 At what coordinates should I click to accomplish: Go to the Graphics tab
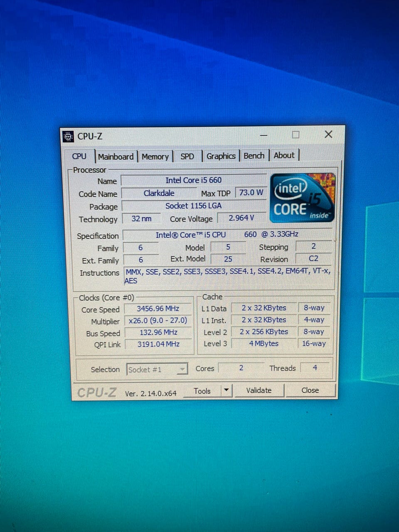tap(221, 156)
